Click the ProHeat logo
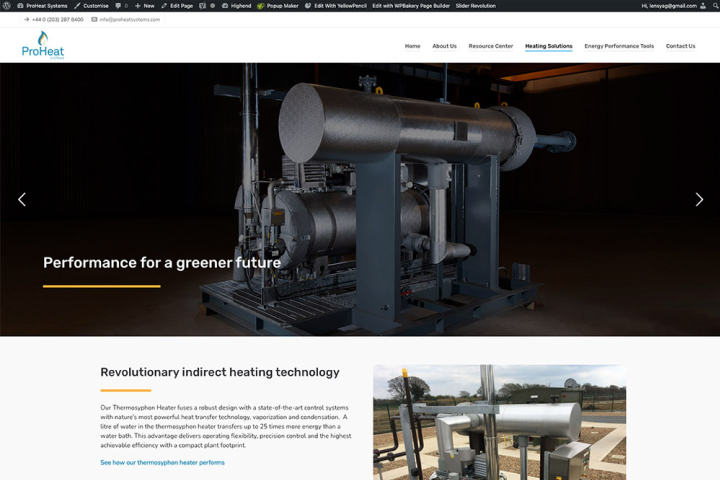 tap(43, 45)
